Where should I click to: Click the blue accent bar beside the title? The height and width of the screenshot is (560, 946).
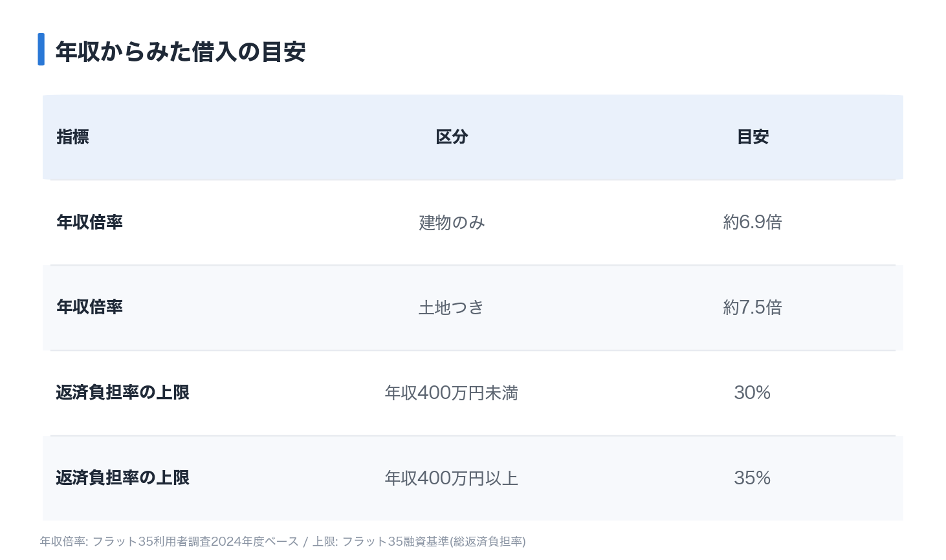41,49
